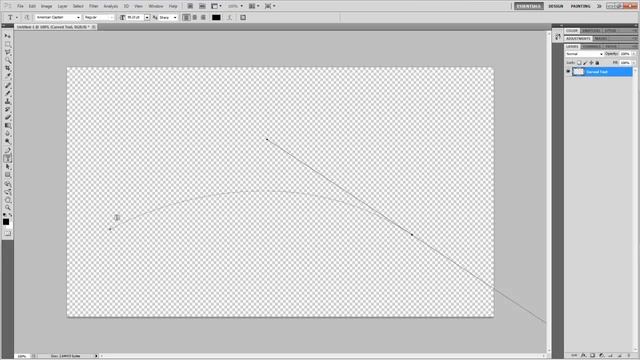The width and height of the screenshot is (640, 360).
Task: Switch to the Swatches tab
Action: [x=591, y=31]
